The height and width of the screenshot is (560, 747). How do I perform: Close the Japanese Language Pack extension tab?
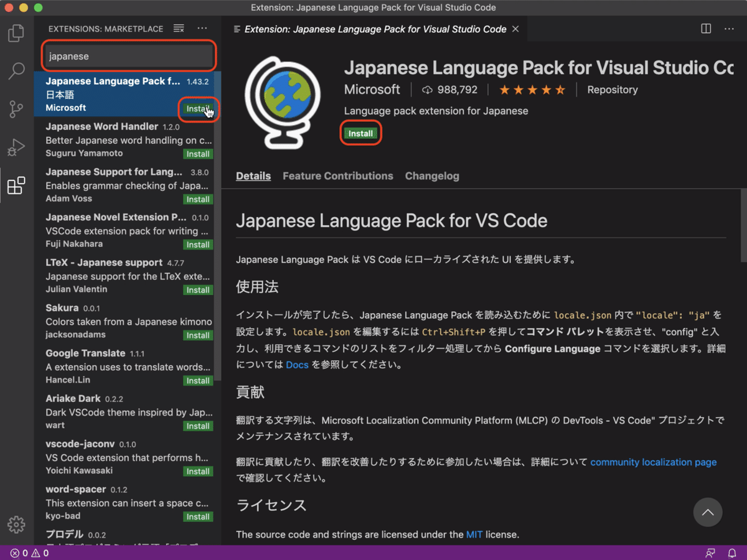[515, 29]
